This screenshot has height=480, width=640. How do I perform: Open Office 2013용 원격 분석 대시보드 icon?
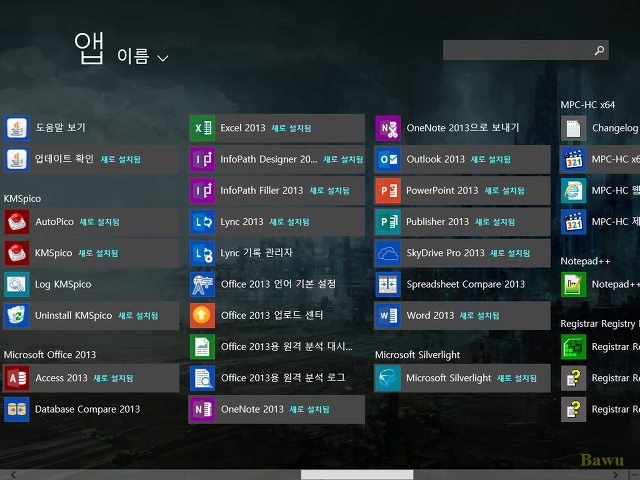click(x=202, y=347)
